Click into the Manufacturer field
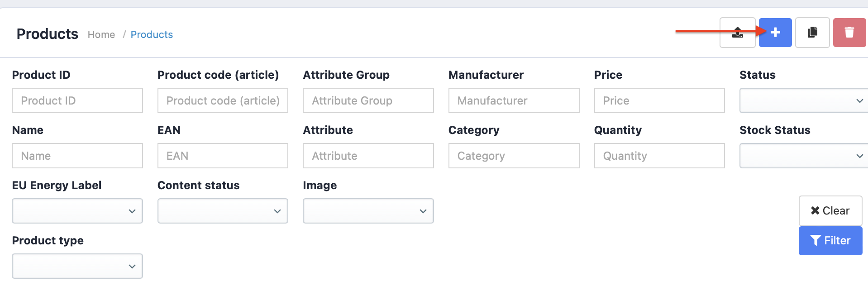868x286 pixels. [x=514, y=100]
